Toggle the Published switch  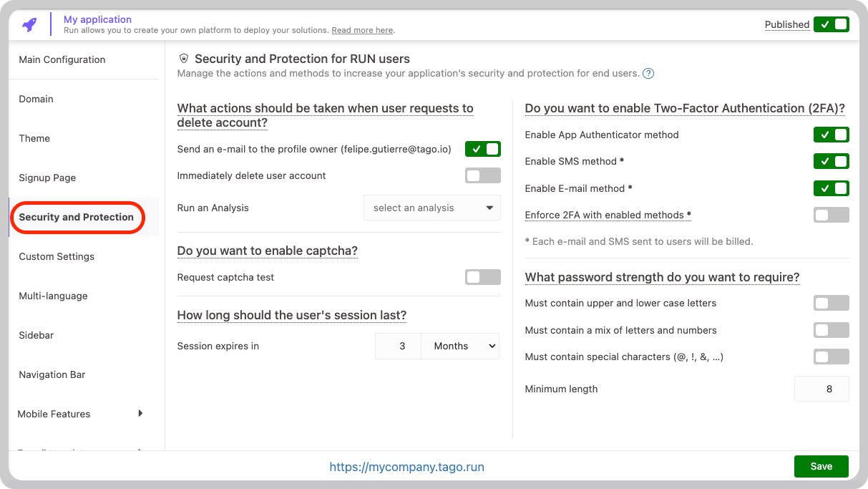[831, 24]
